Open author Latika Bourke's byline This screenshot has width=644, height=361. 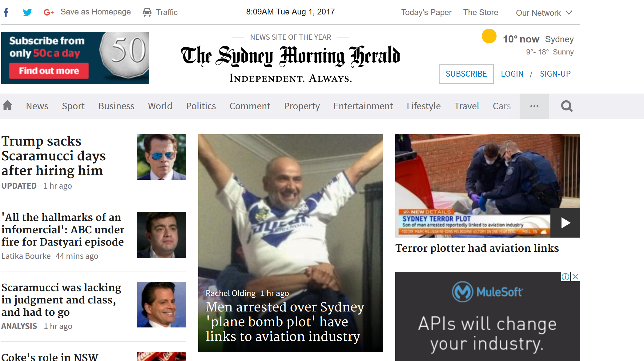point(26,256)
